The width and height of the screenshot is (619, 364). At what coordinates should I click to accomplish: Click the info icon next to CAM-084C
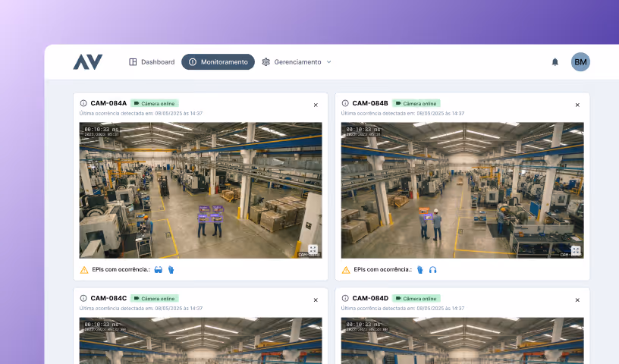[x=83, y=298]
